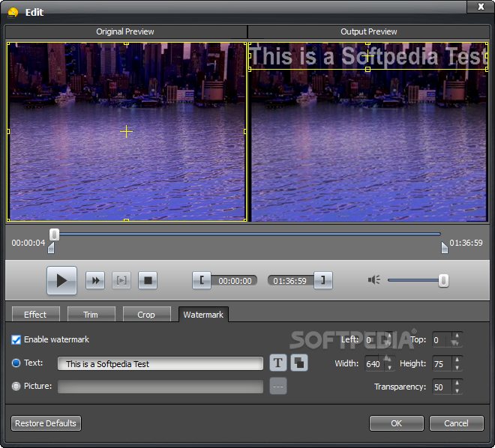Click the watermark box bottom-center handle
The image size is (495, 448).
[367, 70]
